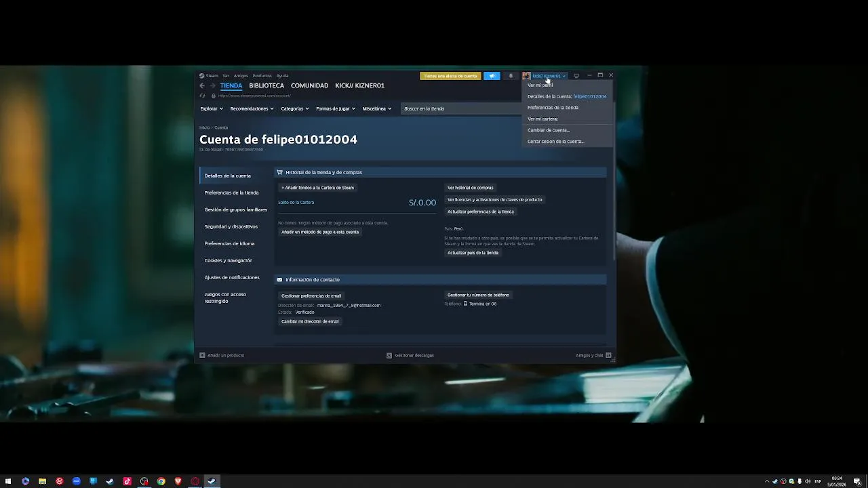Click the padlock icon beside the URL

coord(214,96)
